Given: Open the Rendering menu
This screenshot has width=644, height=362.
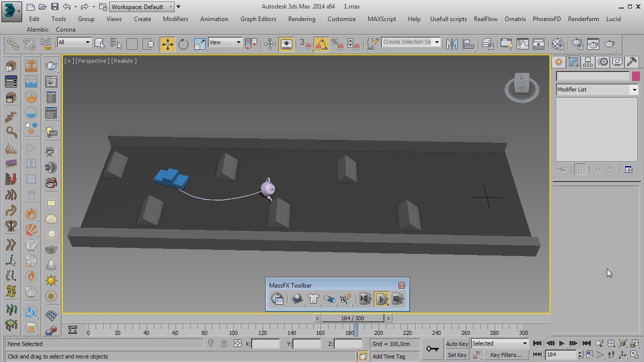Looking at the screenshot, I should 301,19.
